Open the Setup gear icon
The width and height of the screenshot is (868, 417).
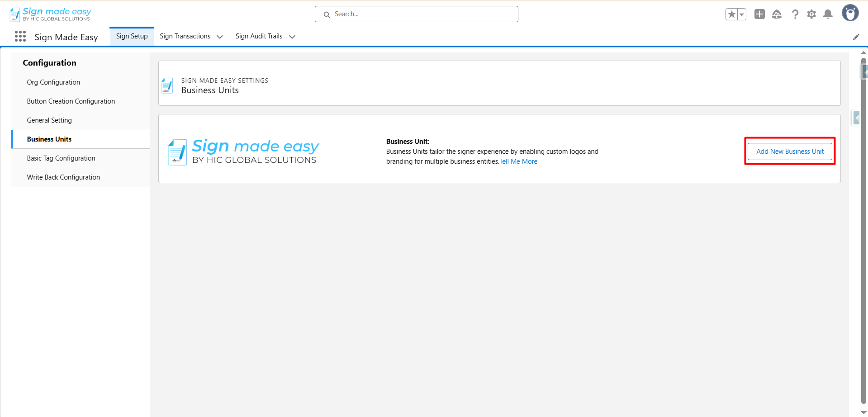(x=811, y=14)
